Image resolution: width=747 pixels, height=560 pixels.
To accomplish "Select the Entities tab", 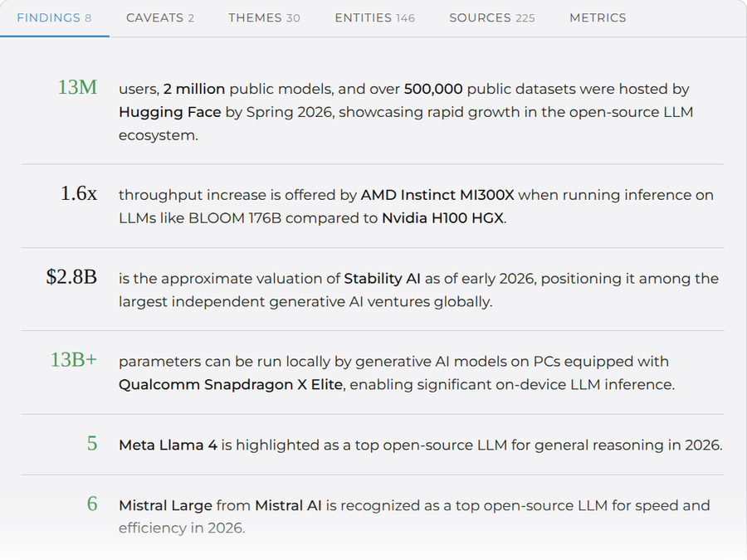I will point(375,18).
